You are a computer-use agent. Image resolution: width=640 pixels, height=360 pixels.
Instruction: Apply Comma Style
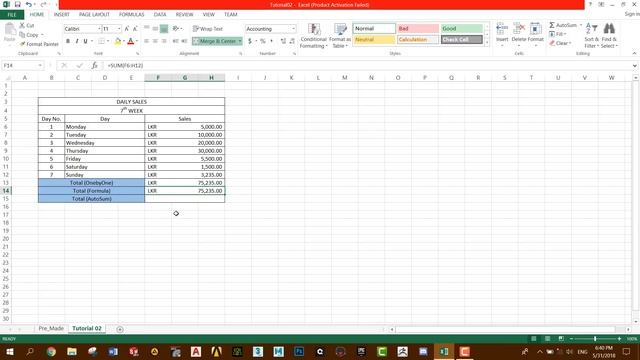click(271, 41)
